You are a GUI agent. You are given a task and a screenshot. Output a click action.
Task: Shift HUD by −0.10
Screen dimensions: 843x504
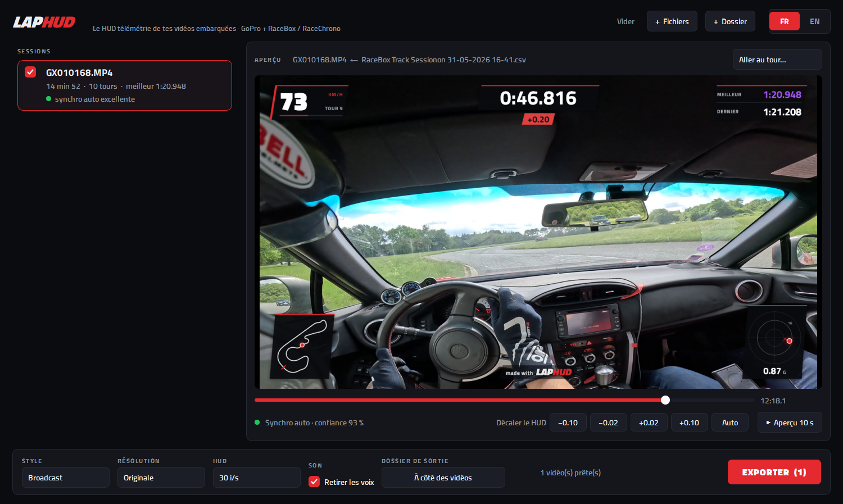tap(568, 423)
